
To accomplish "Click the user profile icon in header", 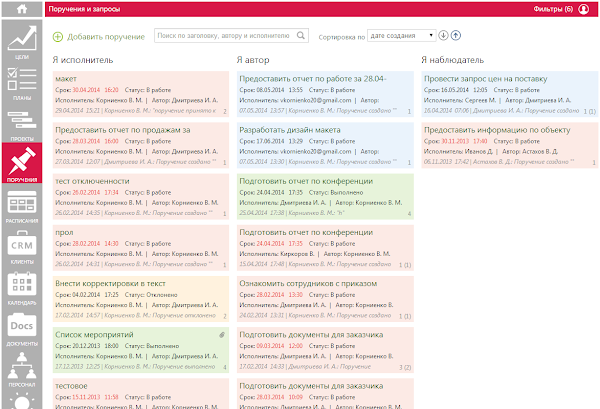I will click(584, 9).
